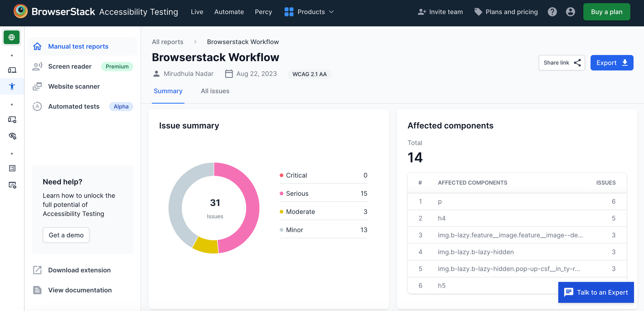The width and height of the screenshot is (644, 311).
Task: Open the help question mark icon
Action: 552,12
